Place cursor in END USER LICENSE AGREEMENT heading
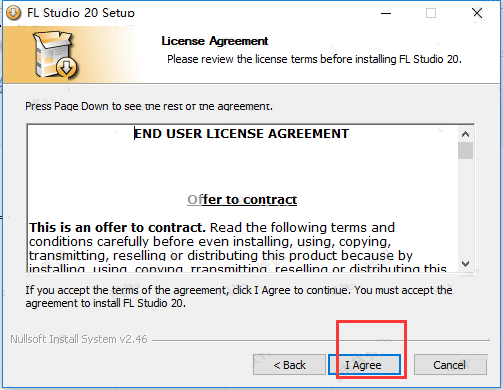 click(241, 134)
